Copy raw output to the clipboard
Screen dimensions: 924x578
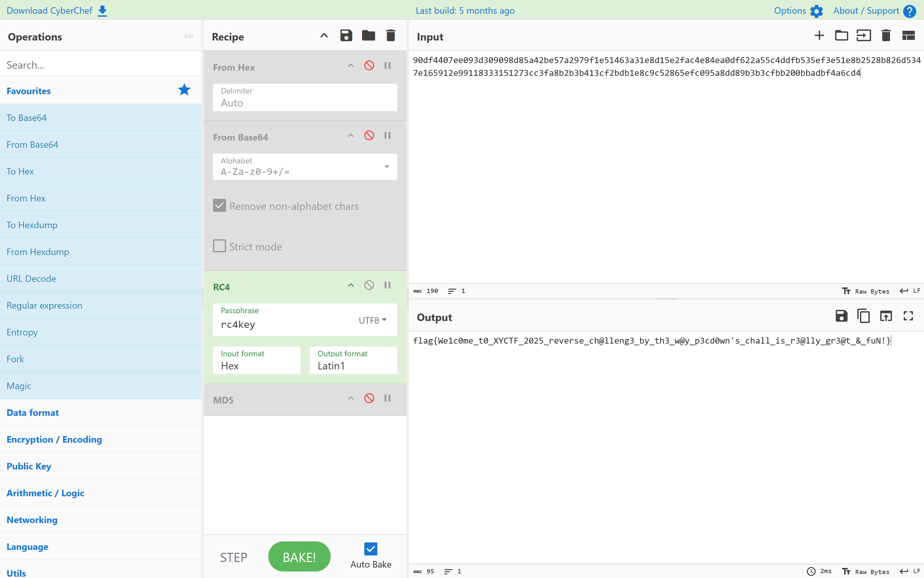click(863, 316)
